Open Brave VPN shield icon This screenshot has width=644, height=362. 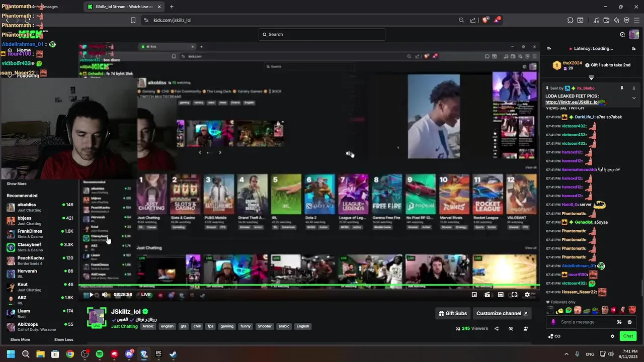pyautogui.click(x=626, y=20)
